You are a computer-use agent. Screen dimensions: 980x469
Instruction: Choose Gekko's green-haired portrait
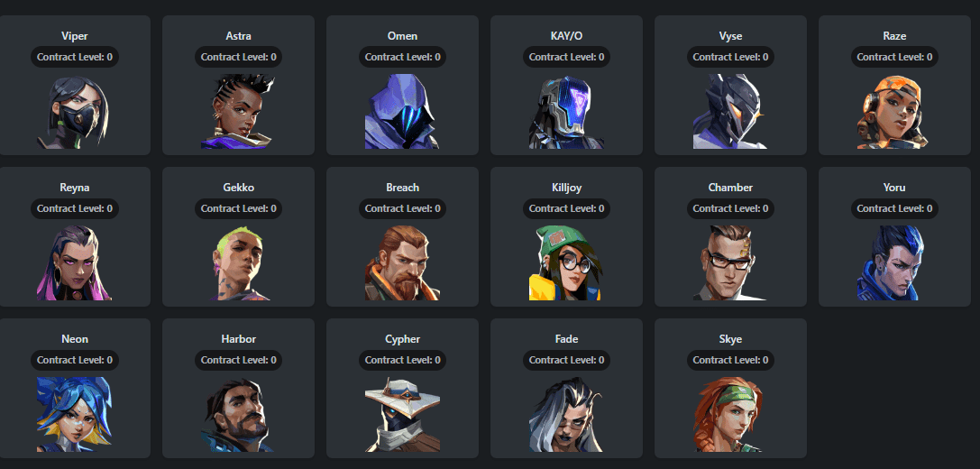click(x=239, y=262)
